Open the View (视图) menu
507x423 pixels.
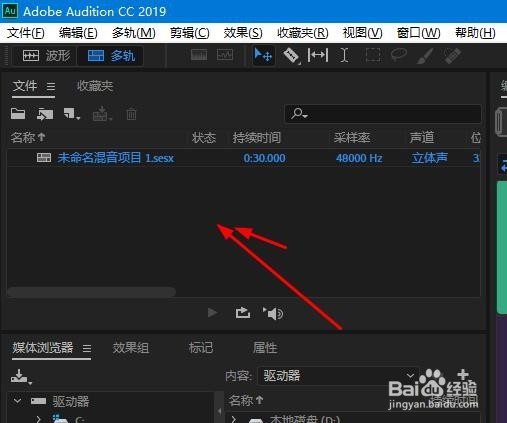[362, 33]
